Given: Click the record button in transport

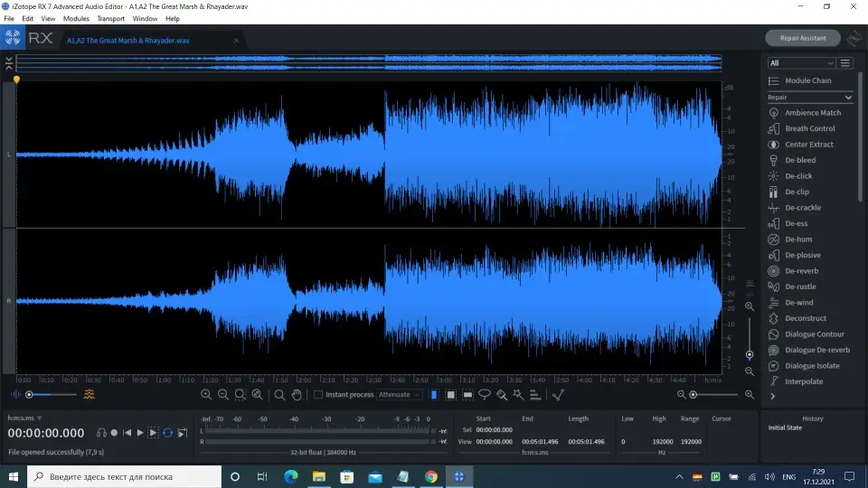Looking at the screenshot, I should [x=114, y=433].
